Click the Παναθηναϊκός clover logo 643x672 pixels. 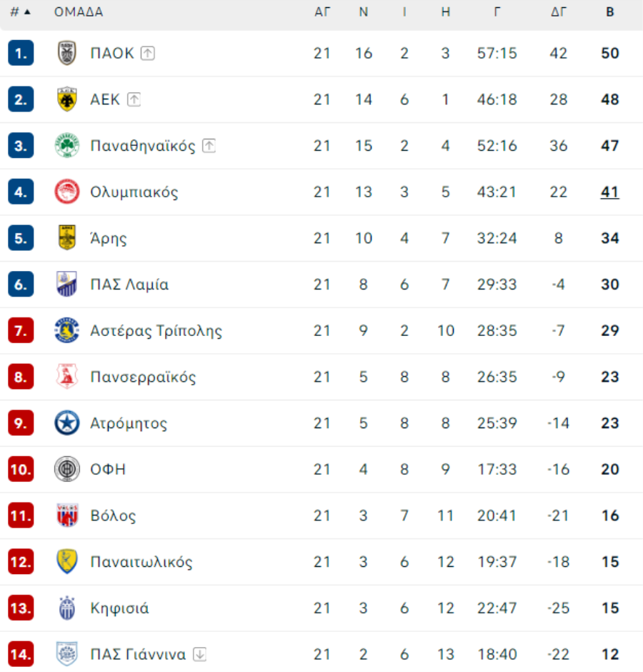pos(67,146)
